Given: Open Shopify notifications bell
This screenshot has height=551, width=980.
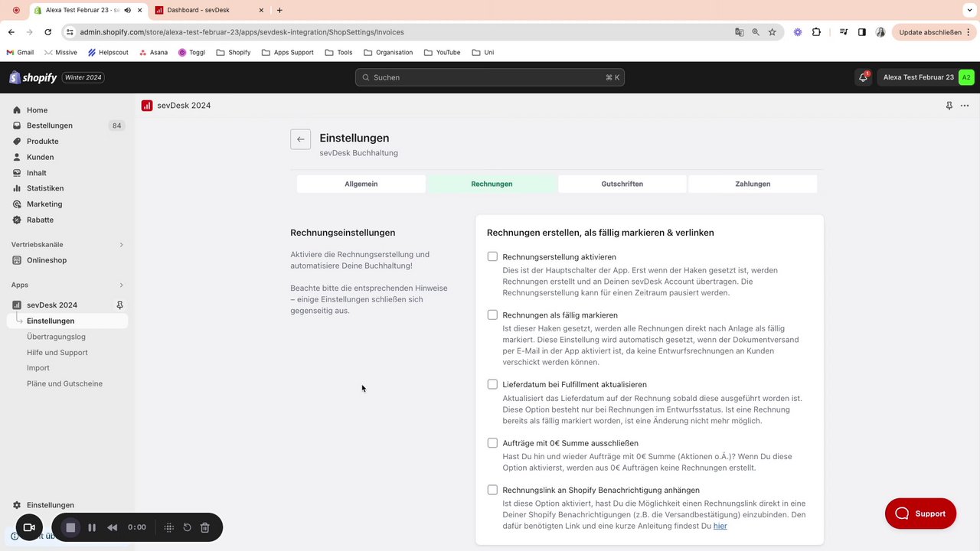Looking at the screenshot, I should 864,77.
